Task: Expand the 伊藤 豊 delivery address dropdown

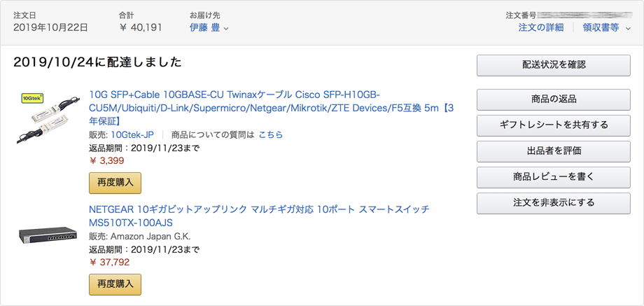Action: click(209, 27)
